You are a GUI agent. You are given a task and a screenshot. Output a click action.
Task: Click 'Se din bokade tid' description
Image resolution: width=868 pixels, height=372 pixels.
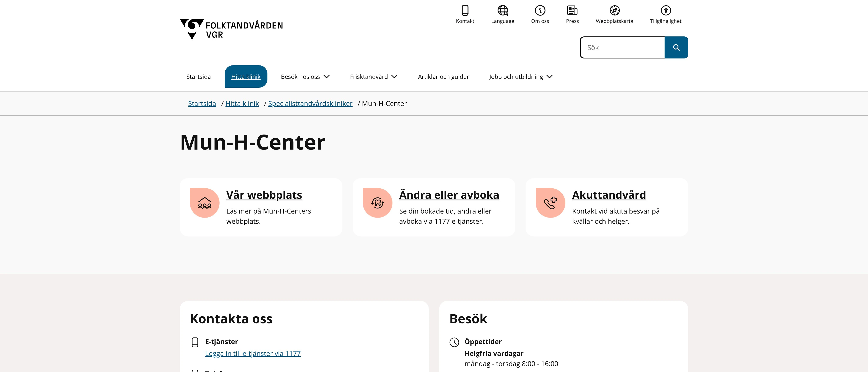(445, 216)
